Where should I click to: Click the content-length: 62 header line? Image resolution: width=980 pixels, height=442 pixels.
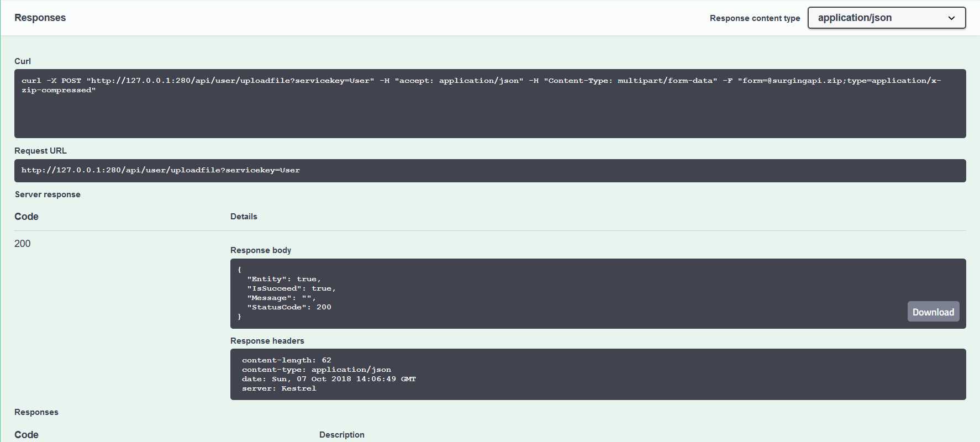[287, 360]
